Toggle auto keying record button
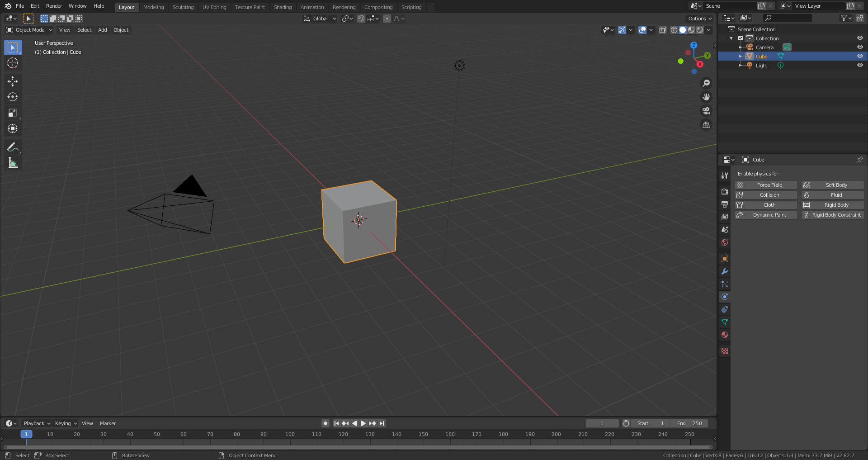 (325, 423)
